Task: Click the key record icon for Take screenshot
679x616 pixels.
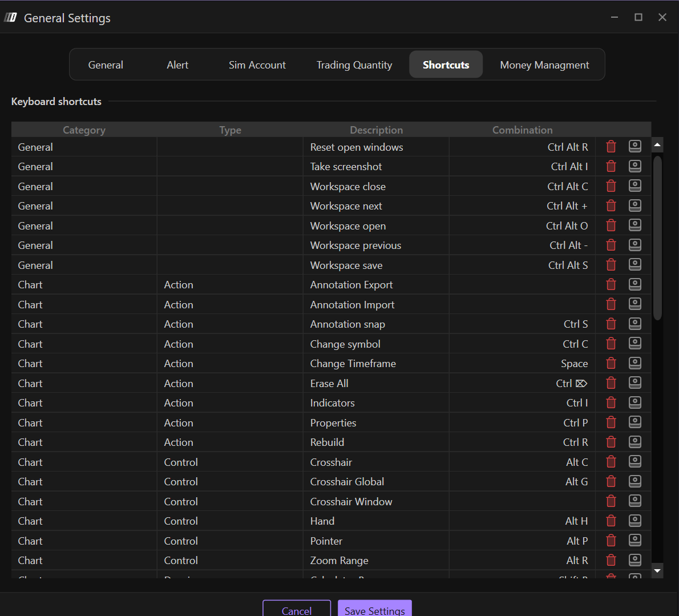Action: [x=634, y=166]
